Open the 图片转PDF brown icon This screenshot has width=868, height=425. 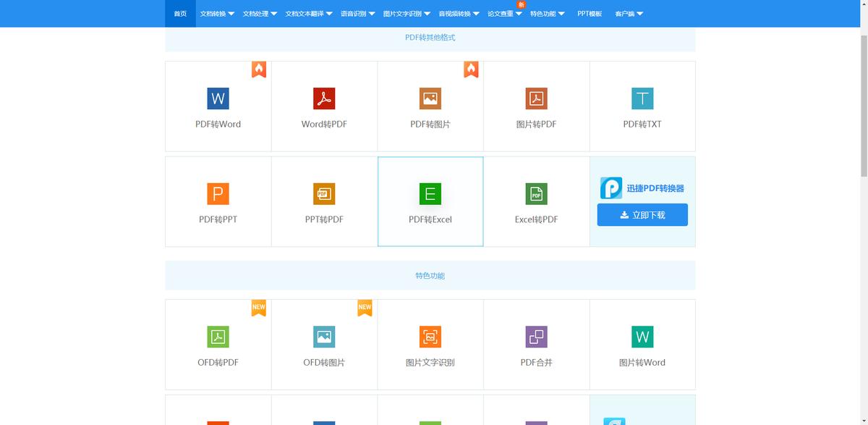tap(536, 98)
